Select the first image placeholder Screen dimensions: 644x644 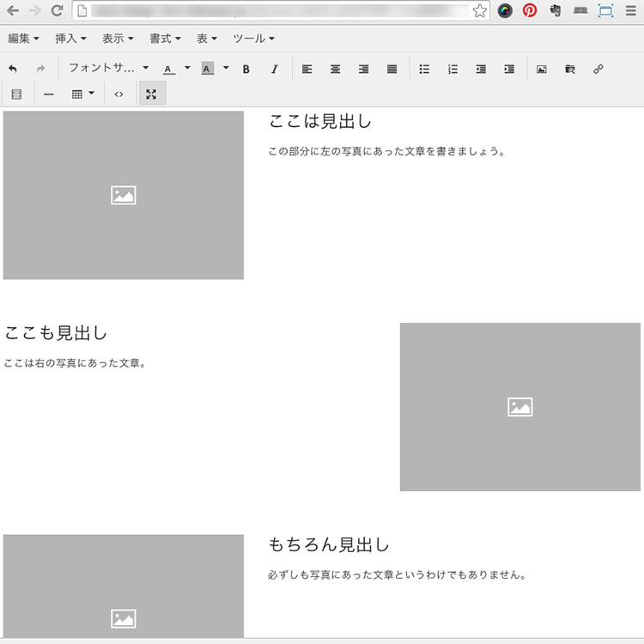[124, 195]
